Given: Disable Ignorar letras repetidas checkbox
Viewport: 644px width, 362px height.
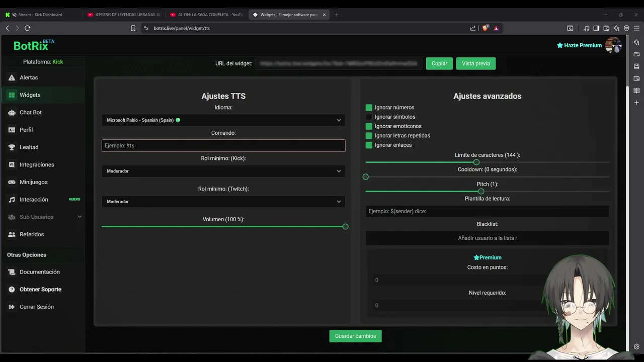Looking at the screenshot, I should click(x=369, y=136).
